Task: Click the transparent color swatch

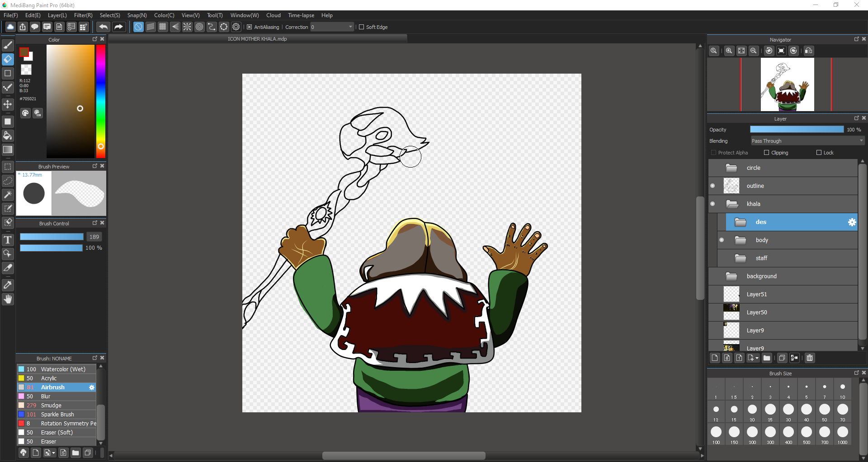Action: coord(26,70)
